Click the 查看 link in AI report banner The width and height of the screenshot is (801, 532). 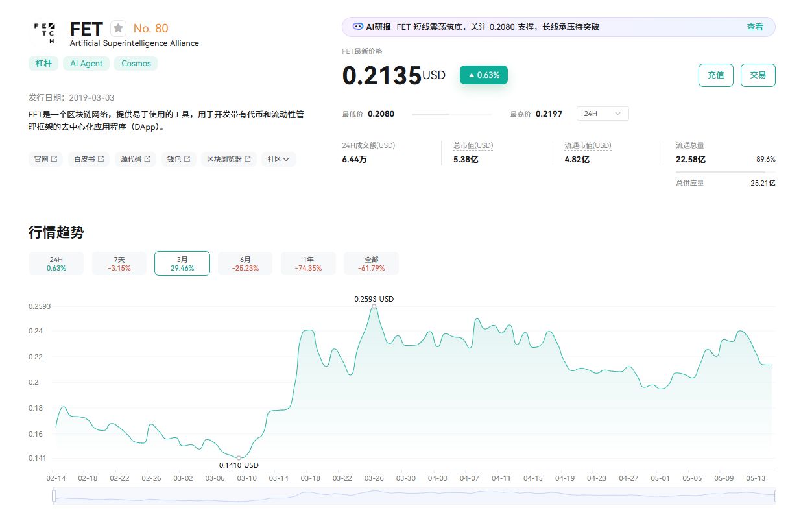coord(755,27)
